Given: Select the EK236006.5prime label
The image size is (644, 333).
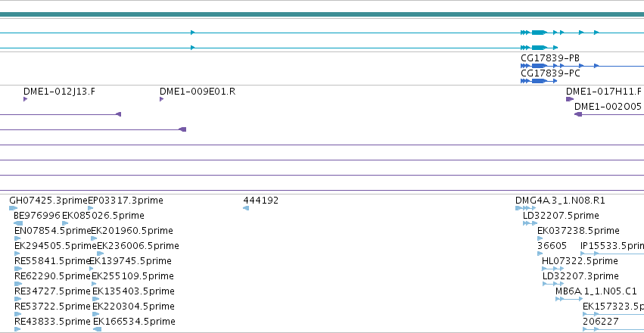Looking at the screenshot, I should tap(138, 246).
